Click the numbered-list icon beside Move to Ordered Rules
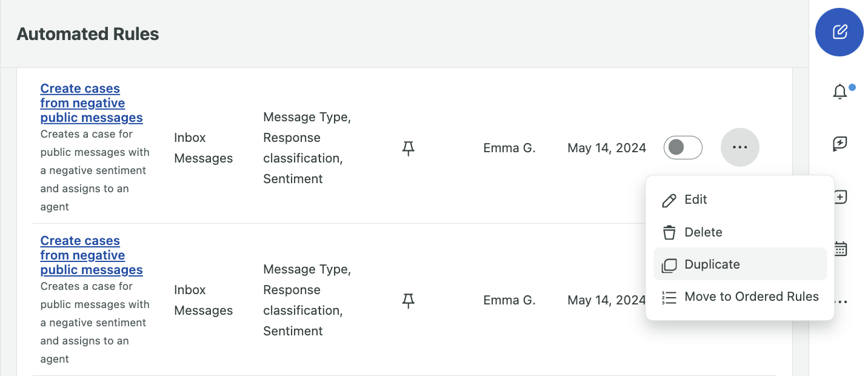Image resolution: width=868 pixels, height=376 pixels. pos(669,297)
